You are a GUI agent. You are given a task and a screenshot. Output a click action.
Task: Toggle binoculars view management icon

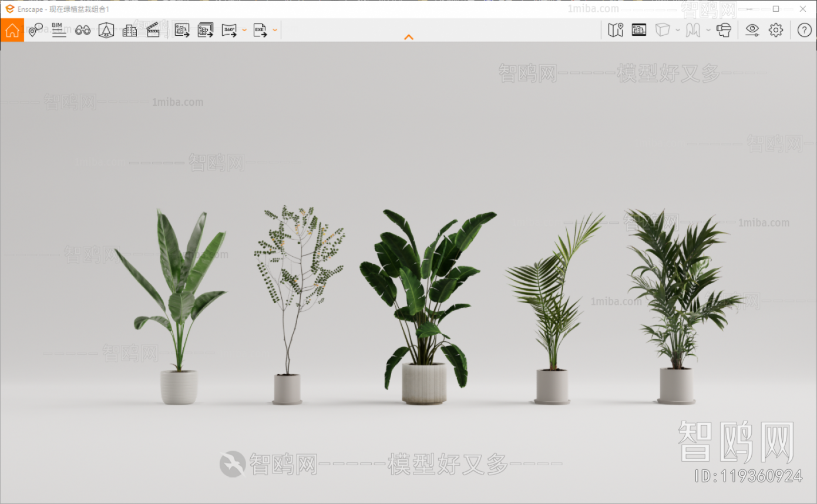click(83, 30)
